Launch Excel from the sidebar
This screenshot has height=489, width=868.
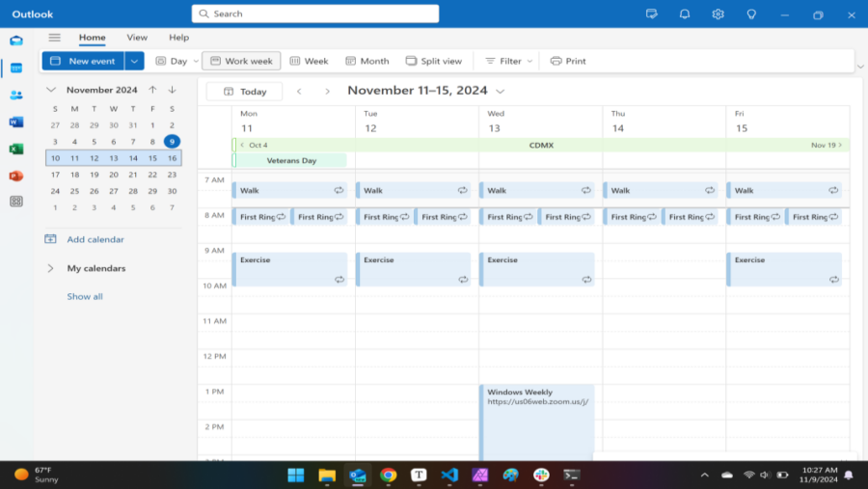(16, 149)
